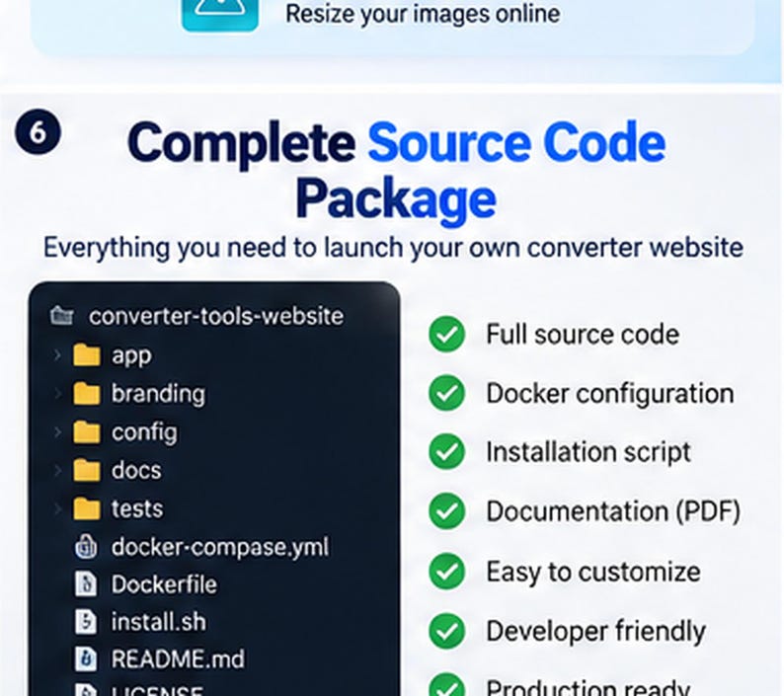Expand the branding folder chevron
This screenshot has width=784, height=696.
point(57,394)
